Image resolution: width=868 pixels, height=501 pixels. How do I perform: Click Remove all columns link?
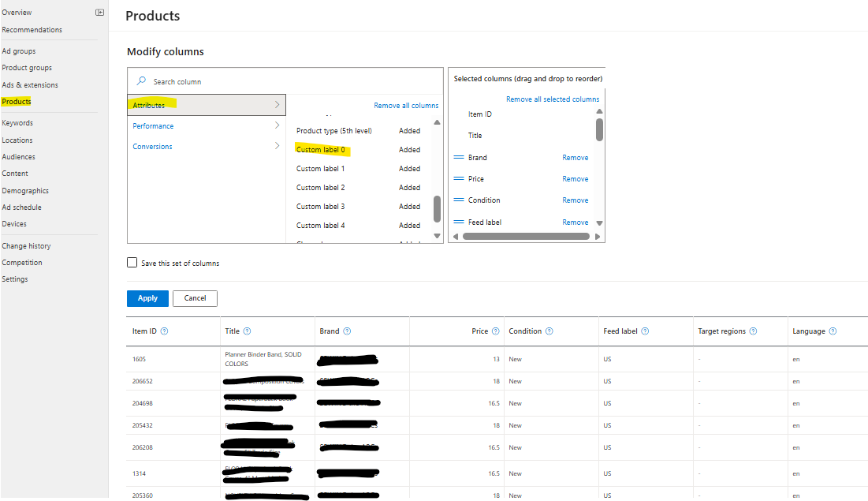(406, 105)
